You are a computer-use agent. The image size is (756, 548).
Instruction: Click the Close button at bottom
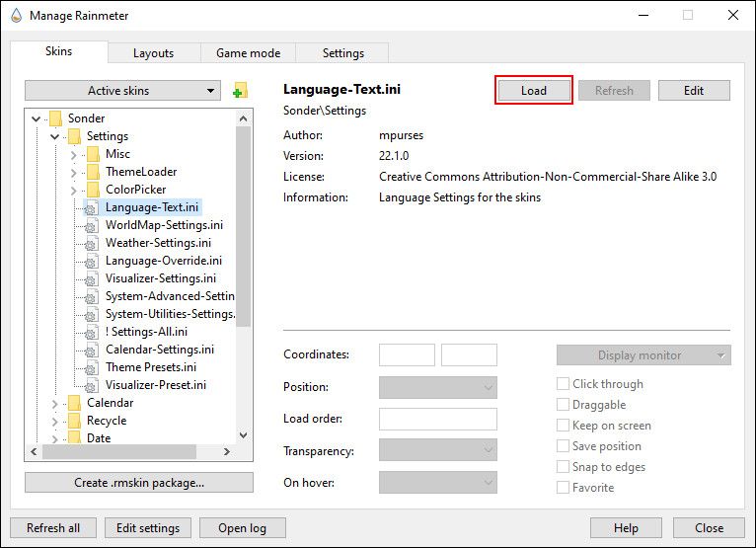(x=709, y=528)
